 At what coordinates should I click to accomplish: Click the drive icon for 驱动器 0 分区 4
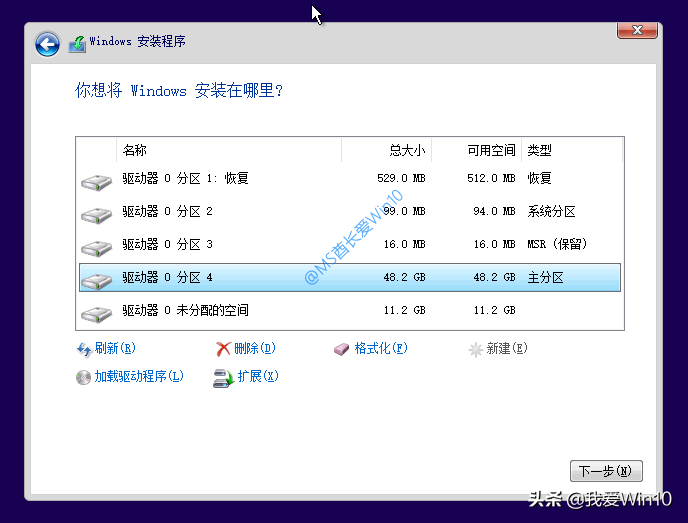97,281
